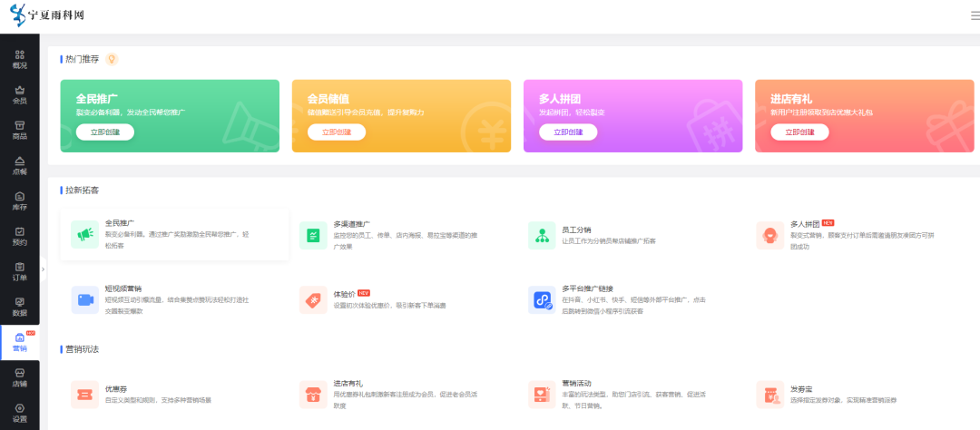
Task: Click the 体验价 price tag icon
Action: click(x=313, y=300)
